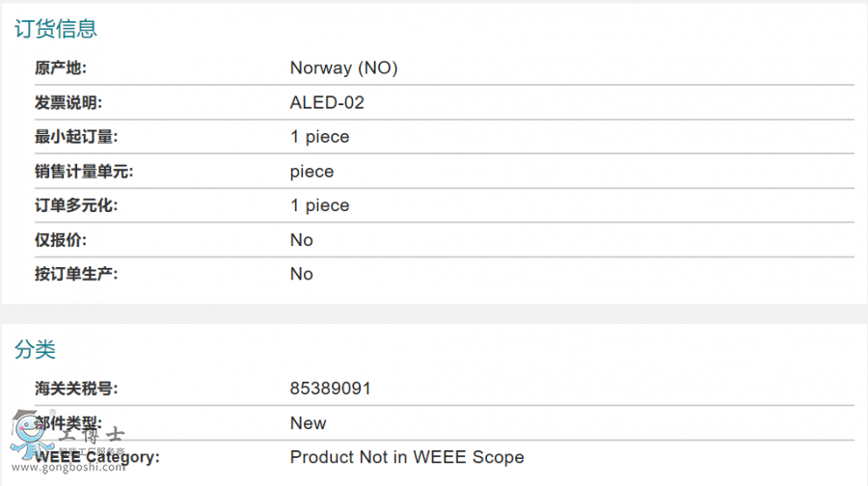Click the 原产地 field label
The image size is (868, 486).
pos(60,68)
